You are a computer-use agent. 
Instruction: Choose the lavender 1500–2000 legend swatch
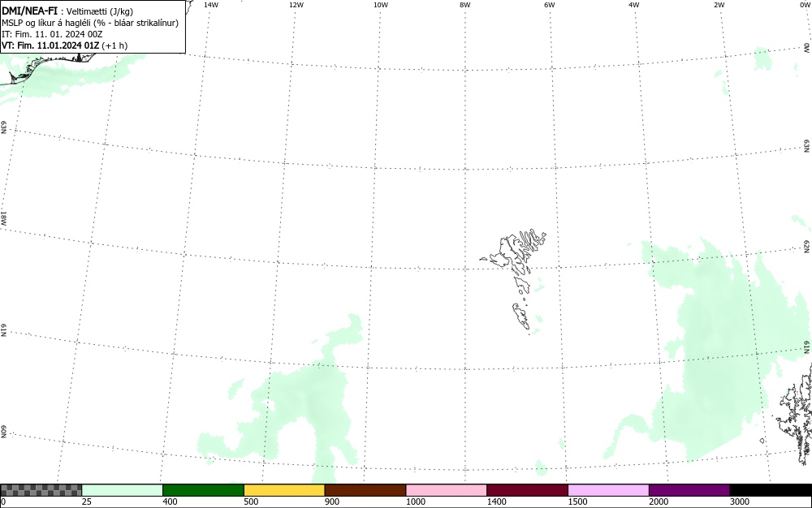coord(608,490)
